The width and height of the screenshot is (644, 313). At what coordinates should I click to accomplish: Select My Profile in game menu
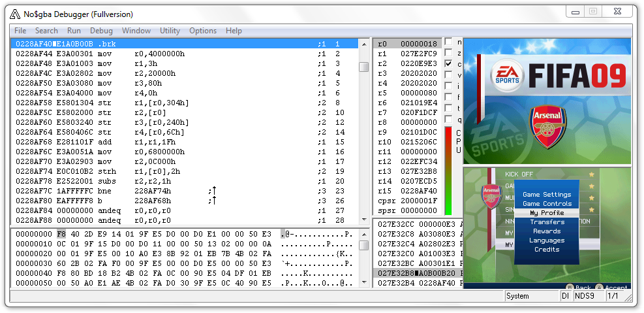pyautogui.click(x=547, y=212)
